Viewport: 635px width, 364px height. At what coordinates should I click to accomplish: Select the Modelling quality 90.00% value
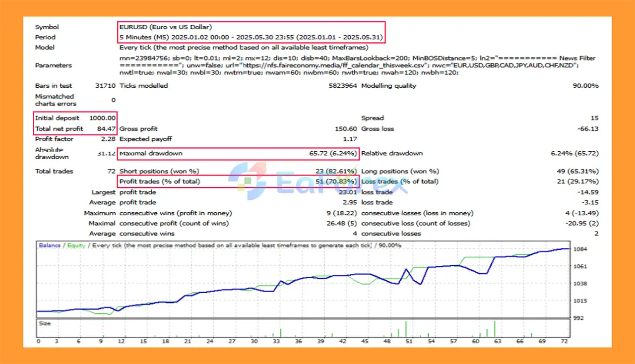pos(585,86)
